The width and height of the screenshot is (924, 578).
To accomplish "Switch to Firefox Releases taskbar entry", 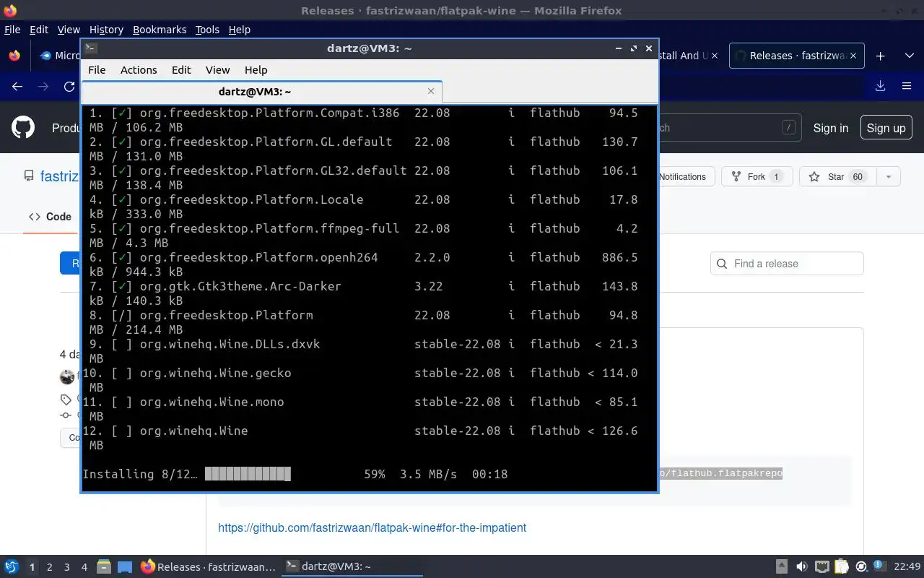I will [x=208, y=566].
